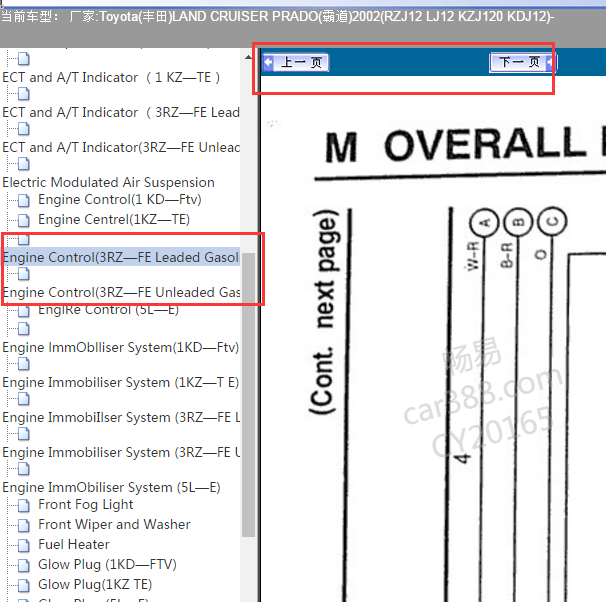Click page icon above Engine Immobiliser System (5L—E)
The width and height of the screenshot is (606, 602).
(x=24, y=469)
